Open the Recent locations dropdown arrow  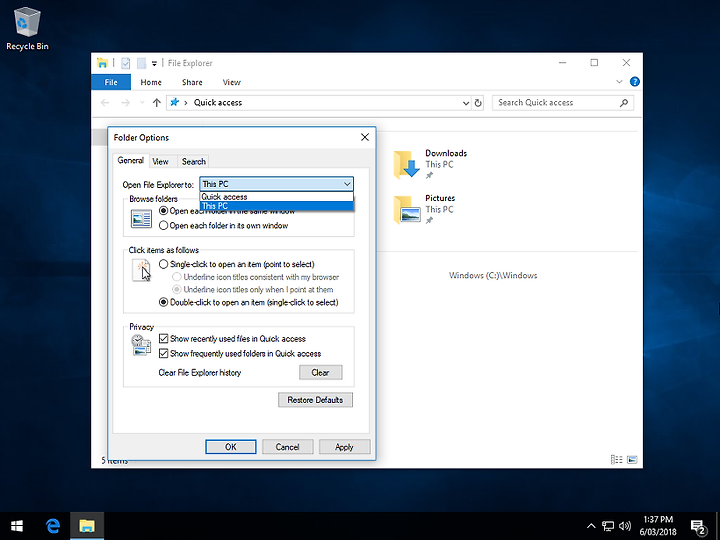(x=142, y=102)
